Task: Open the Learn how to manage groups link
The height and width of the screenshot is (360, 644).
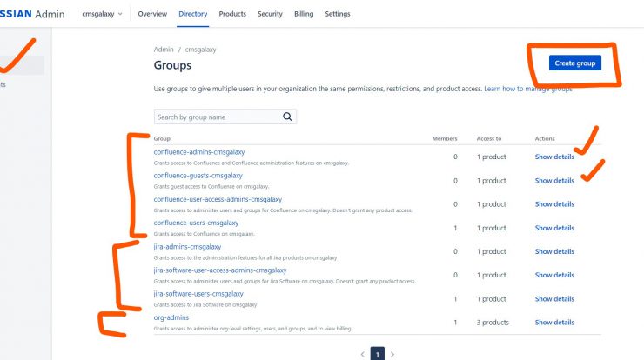Action: pos(527,89)
